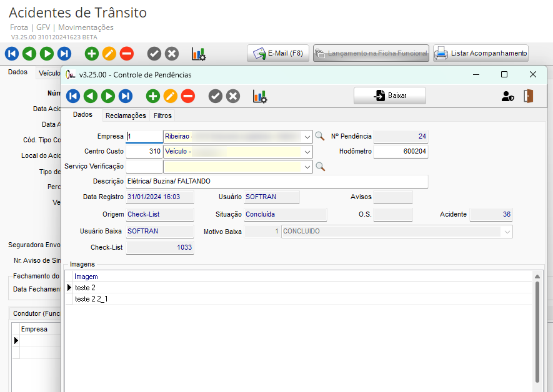
Task: Click the Hodômetro input field
Action: (401, 152)
